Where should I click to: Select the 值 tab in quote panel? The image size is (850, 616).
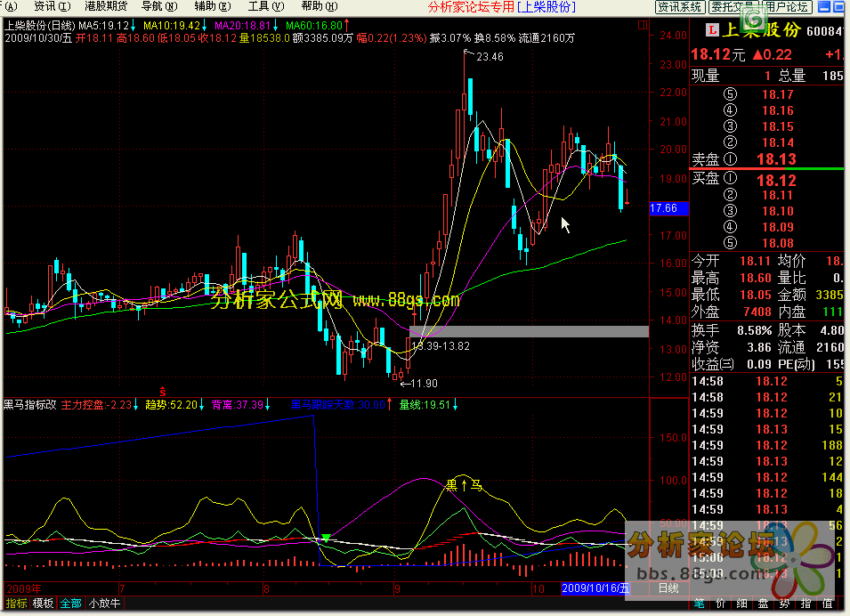827,603
